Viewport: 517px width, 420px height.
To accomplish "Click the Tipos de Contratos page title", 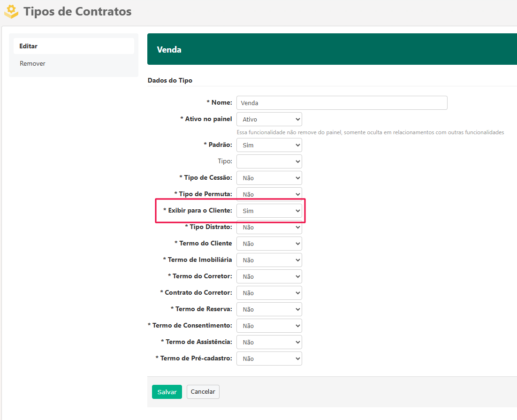I will 77,12.
